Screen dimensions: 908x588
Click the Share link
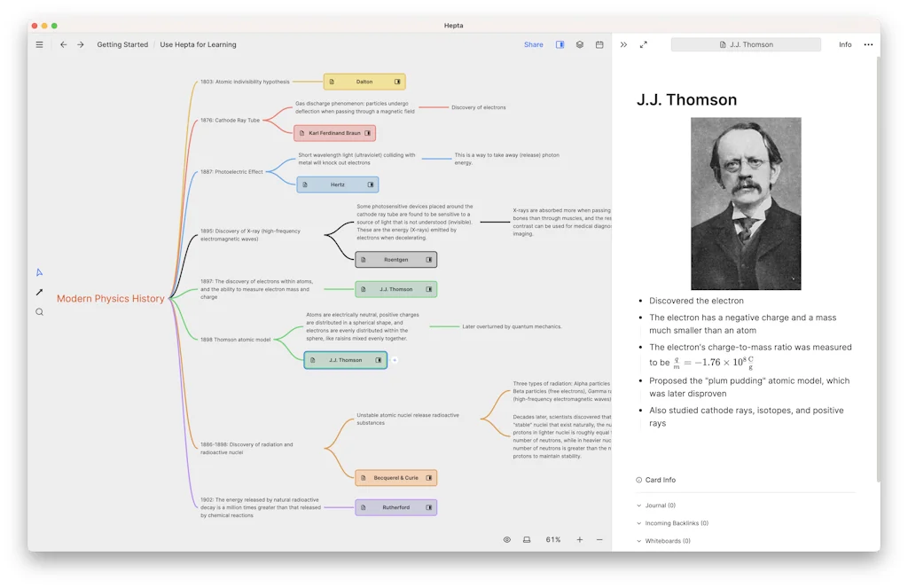pyautogui.click(x=532, y=43)
